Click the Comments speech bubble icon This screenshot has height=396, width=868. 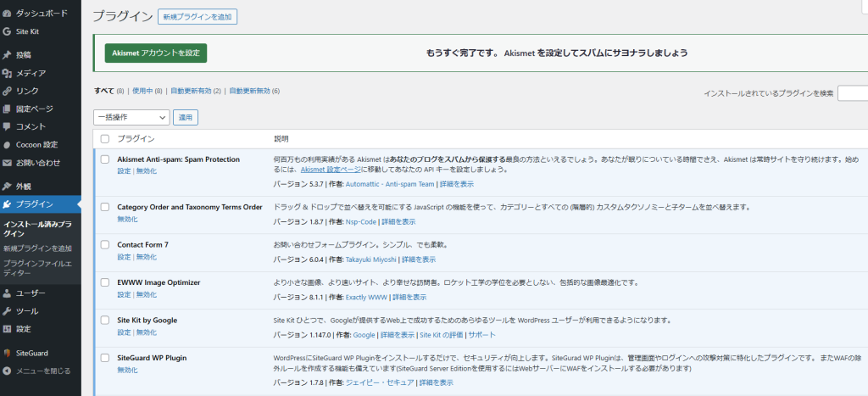pos(8,126)
